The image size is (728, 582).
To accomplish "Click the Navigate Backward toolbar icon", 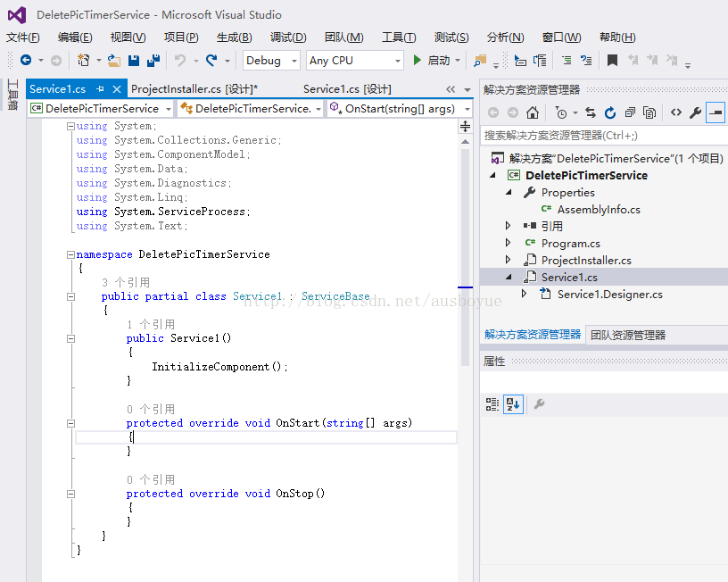I will [x=26, y=60].
